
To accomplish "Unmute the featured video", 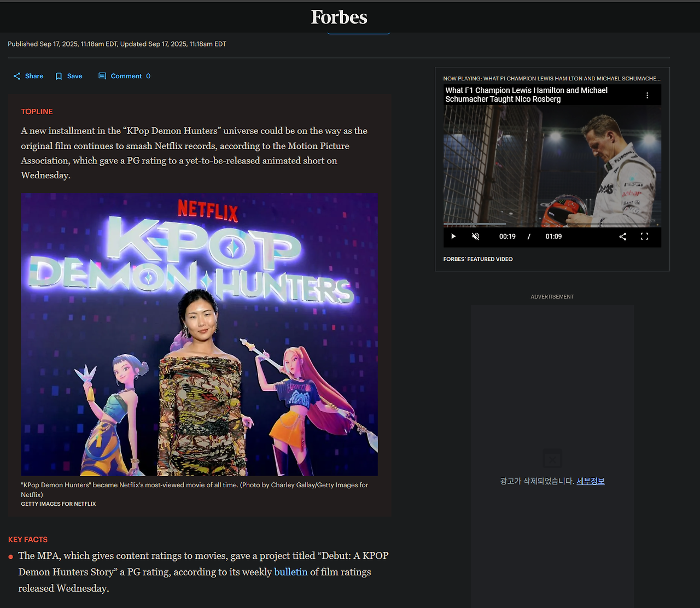I will point(476,236).
